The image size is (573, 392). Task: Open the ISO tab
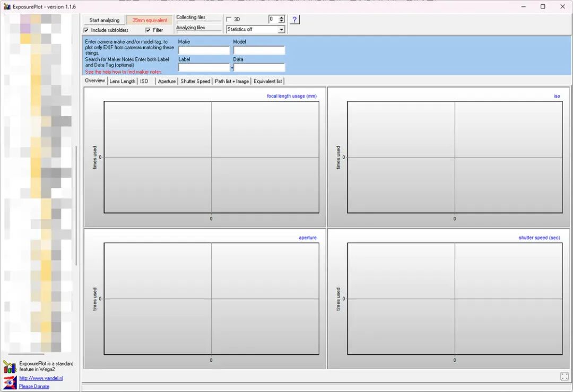click(x=144, y=81)
